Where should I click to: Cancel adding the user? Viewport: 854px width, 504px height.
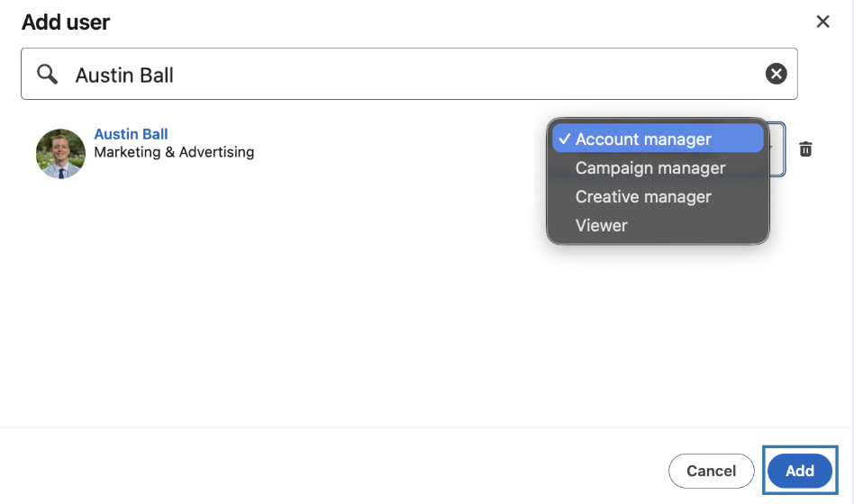tap(711, 471)
